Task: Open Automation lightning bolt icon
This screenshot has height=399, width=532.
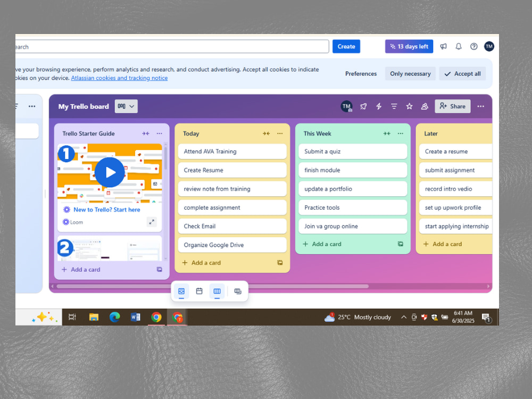Action: [379, 106]
